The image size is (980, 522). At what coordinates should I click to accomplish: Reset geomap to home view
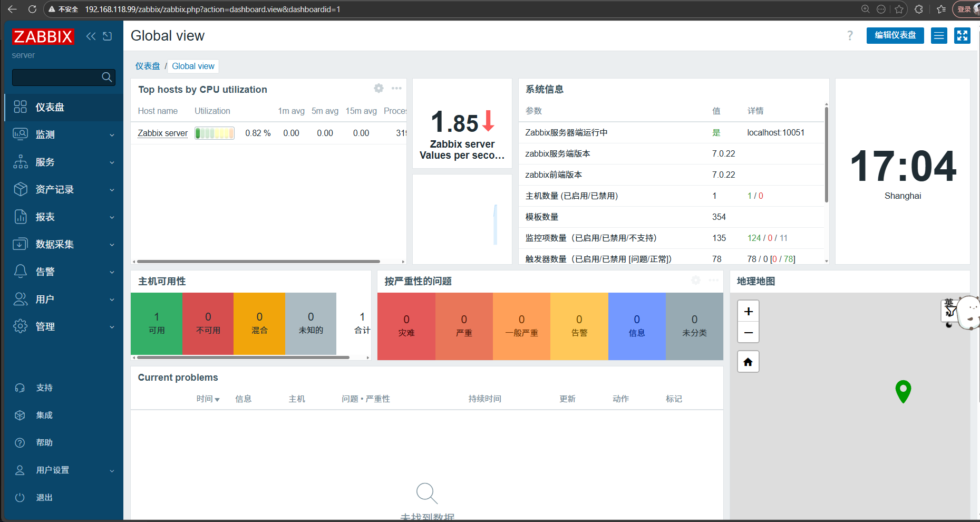click(x=748, y=362)
